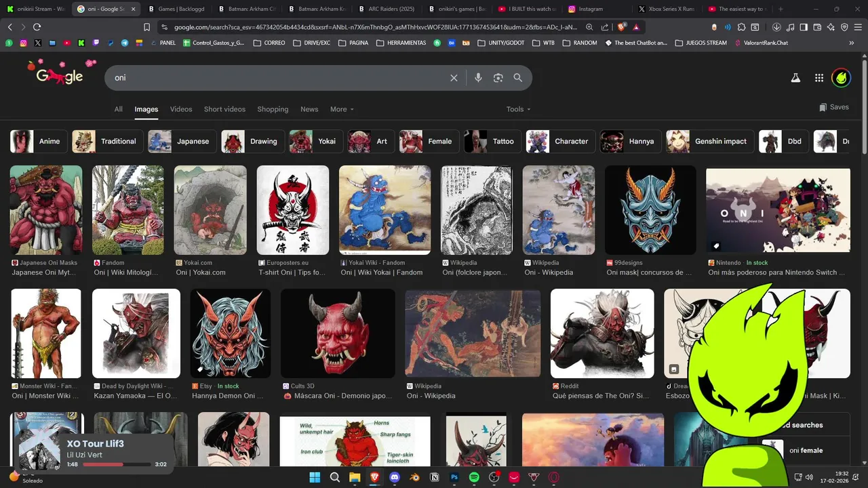Open the UNITY/GODOT bookmarks folder

(501, 43)
